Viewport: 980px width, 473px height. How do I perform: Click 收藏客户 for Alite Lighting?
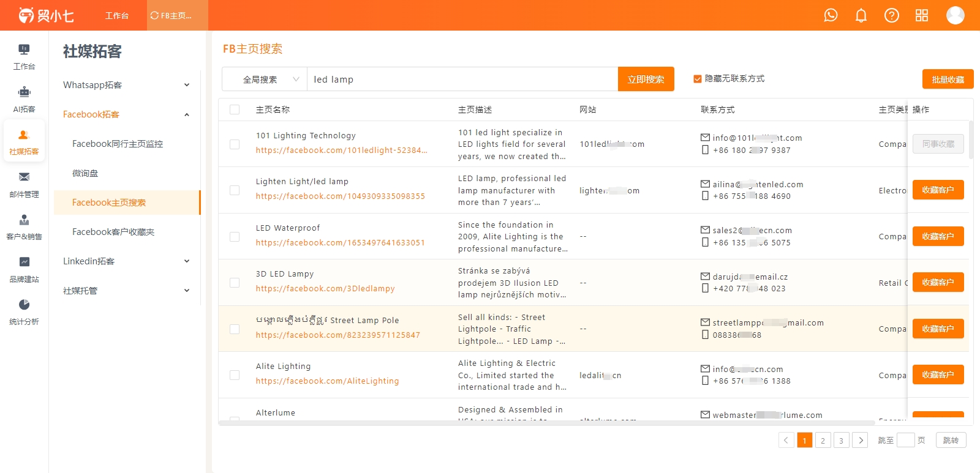938,374
